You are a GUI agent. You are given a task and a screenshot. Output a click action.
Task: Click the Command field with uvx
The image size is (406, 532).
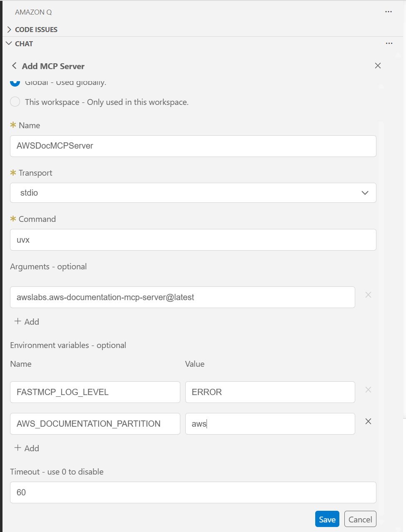pyautogui.click(x=193, y=240)
